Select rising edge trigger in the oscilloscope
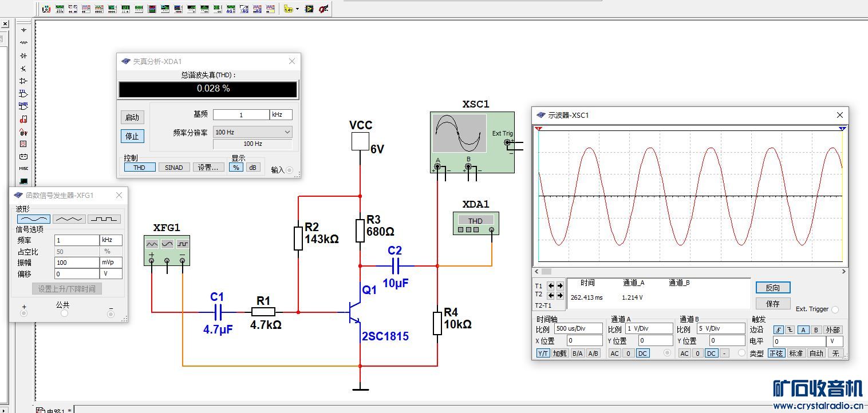Screen dimensions: 868x413 tap(779, 330)
